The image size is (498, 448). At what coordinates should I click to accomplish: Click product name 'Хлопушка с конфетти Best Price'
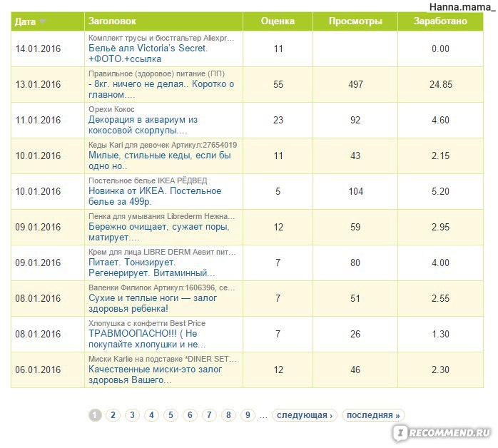[147, 323]
